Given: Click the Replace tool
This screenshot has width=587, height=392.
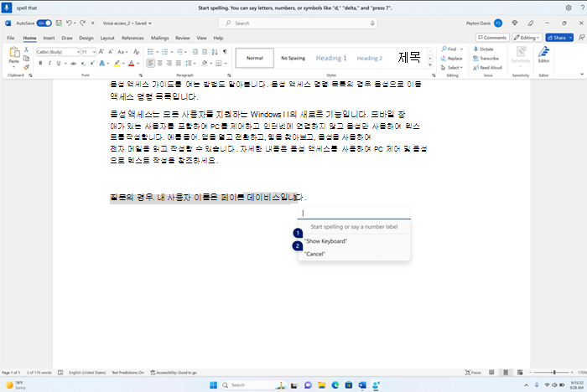Looking at the screenshot, I should coord(451,59).
